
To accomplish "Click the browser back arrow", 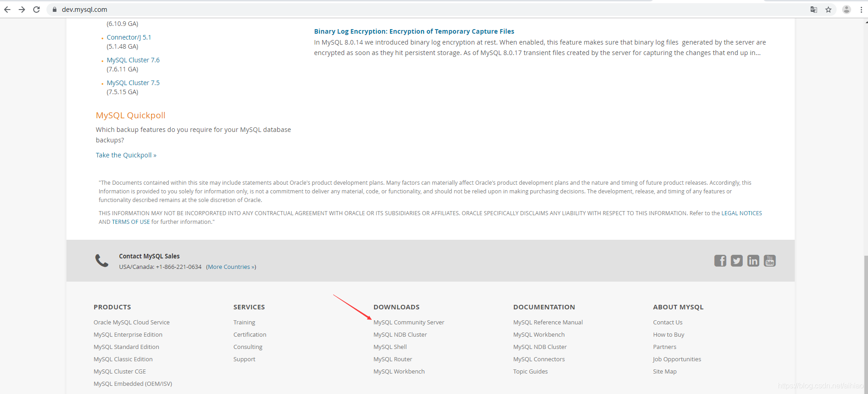I will point(7,10).
